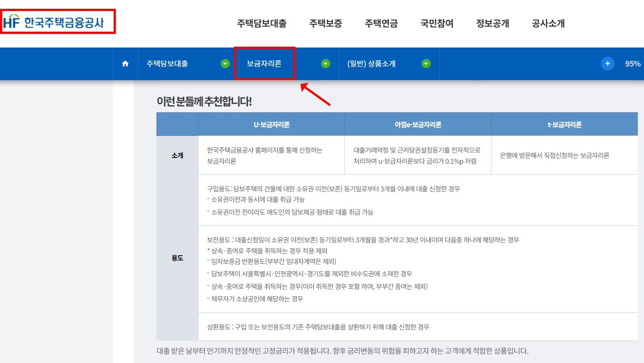Screen dimensions: 644x363
Task: Open the 국민참여 top menu
Action: pyautogui.click(x=437, y=23)
